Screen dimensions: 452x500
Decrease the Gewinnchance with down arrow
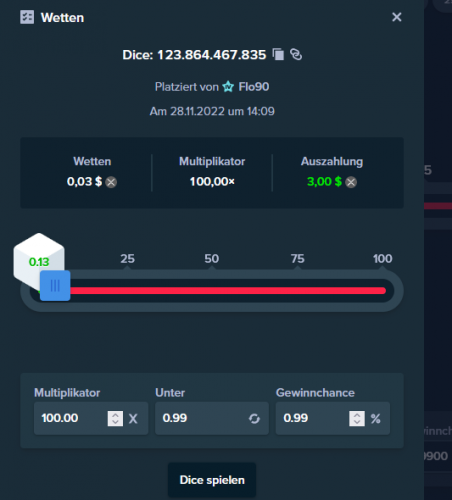[357, 422]
